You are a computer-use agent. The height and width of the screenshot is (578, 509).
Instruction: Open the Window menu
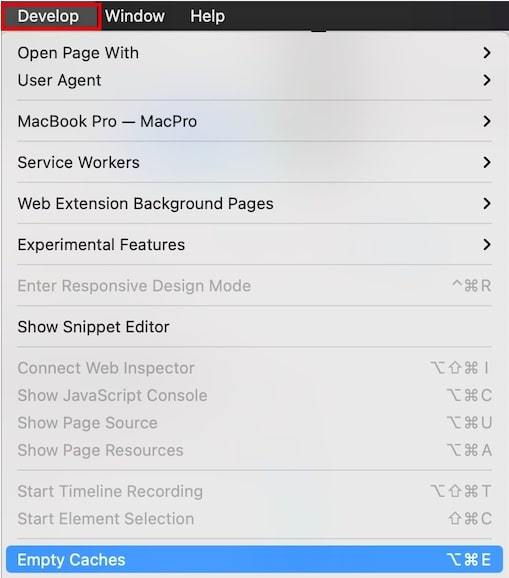pos(135,16)
